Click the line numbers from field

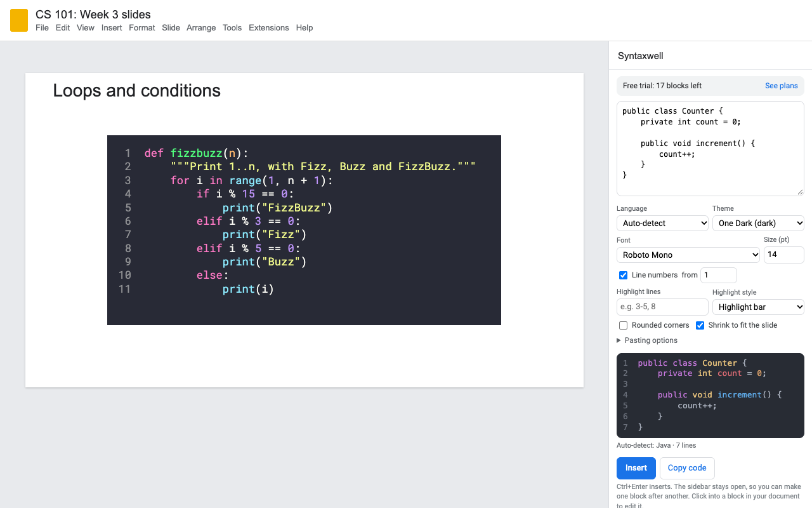point(719,275)
